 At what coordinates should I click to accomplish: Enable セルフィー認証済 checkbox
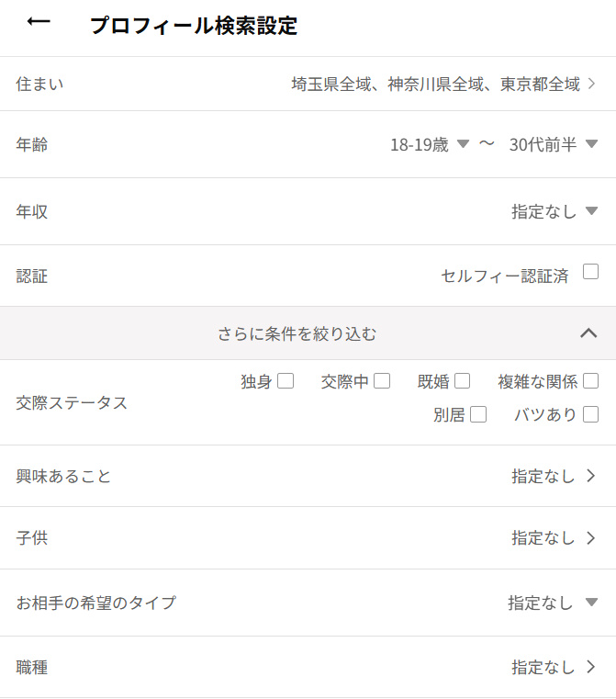(x=590, y=272)
